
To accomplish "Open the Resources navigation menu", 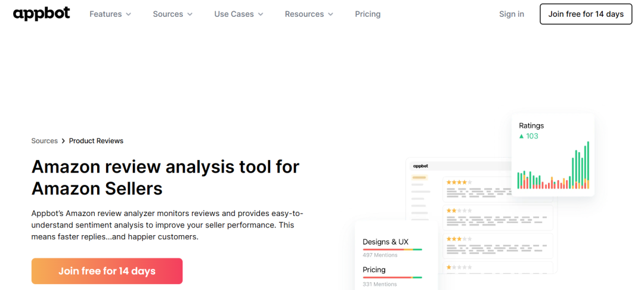I will click(x=309, y=14).
